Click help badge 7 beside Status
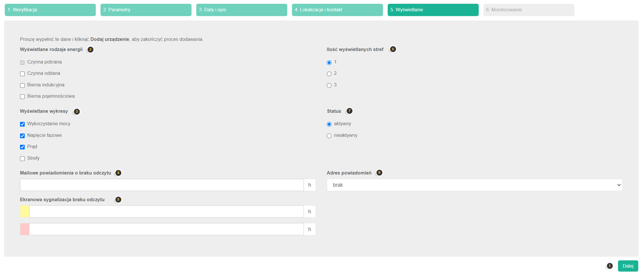Image resolution: width=644 pixels, height=276 pixels. 350,111
